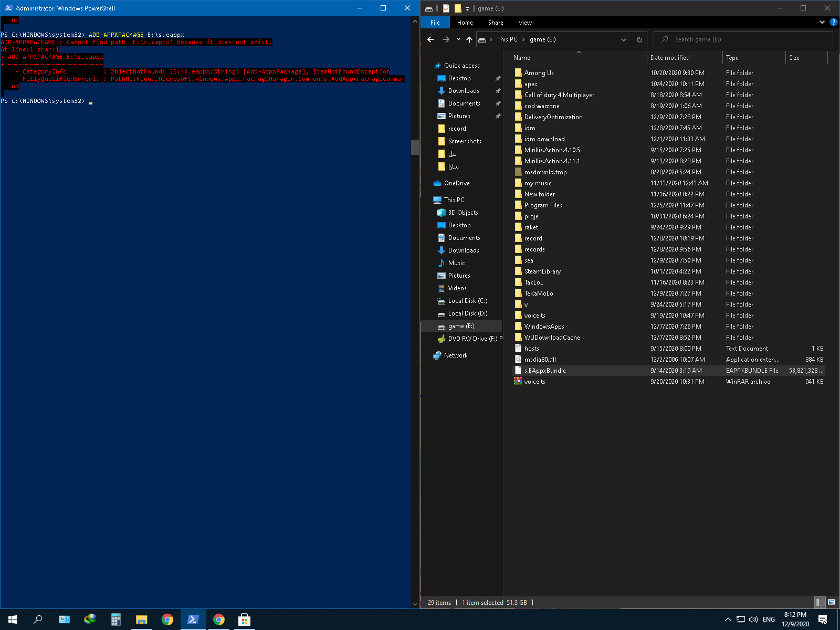
Task: Open the Share ribbon tab
Action: pyautogui.click(x=496, y=23)
